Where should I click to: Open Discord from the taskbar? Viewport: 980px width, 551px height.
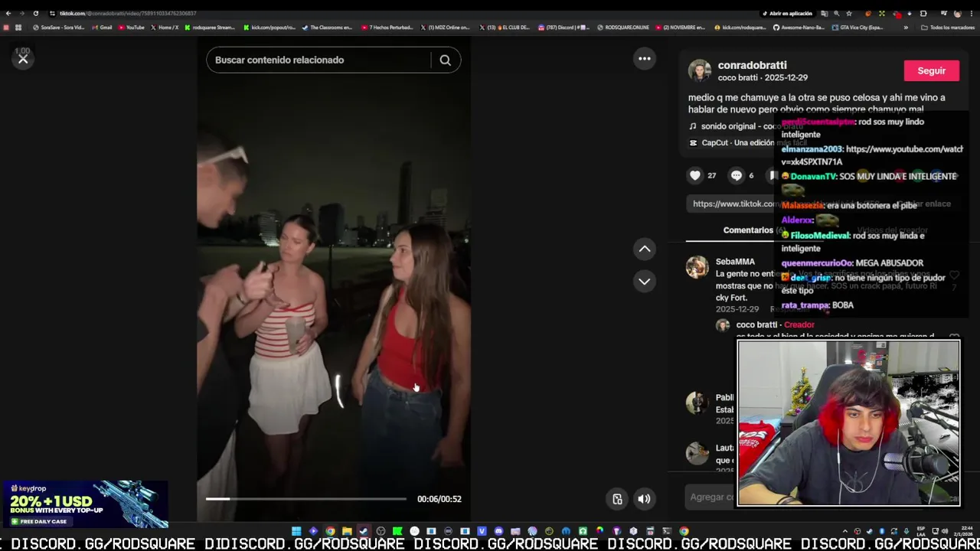pyautogui.click(x=498, y=531)
